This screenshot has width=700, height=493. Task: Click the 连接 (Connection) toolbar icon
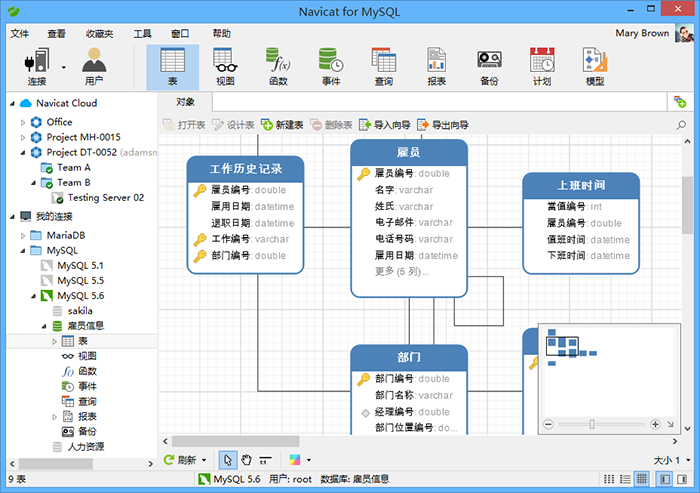pos(37,66)
